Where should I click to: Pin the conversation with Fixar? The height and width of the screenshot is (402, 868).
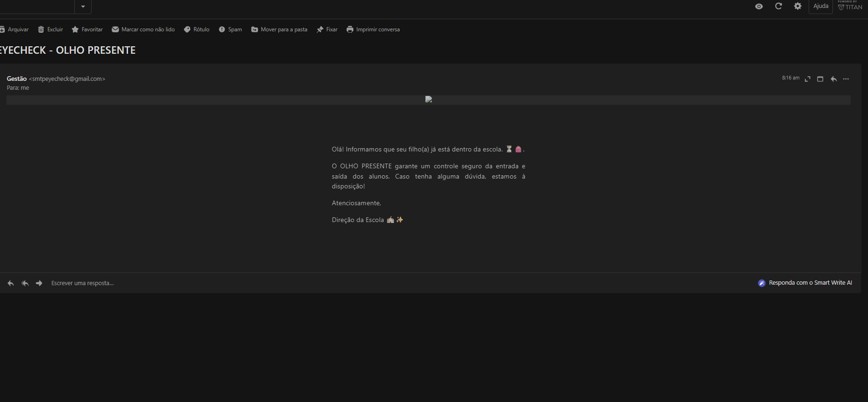(x=327, y=29)
